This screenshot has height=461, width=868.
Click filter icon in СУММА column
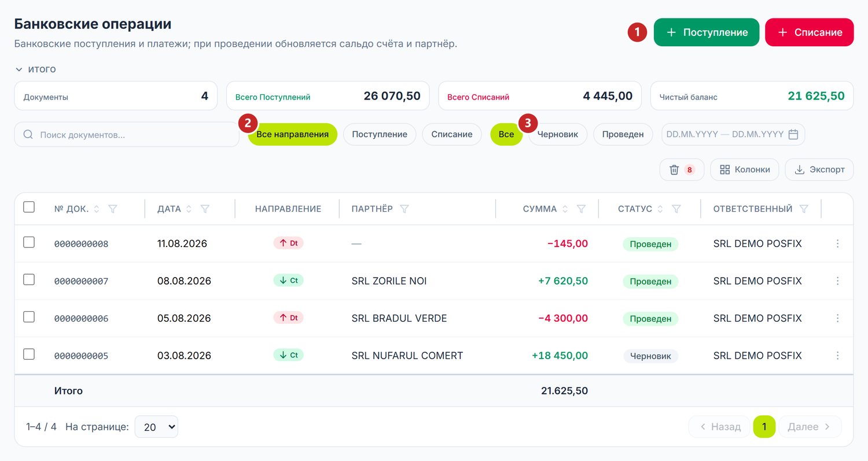click(x=582, y=209)
